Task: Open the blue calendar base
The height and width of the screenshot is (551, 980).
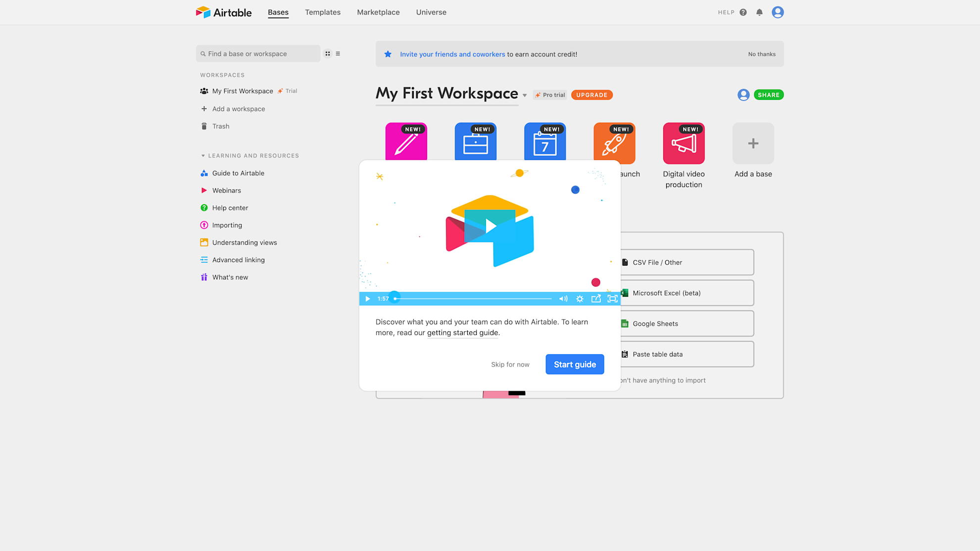Action: coord(545,142)
